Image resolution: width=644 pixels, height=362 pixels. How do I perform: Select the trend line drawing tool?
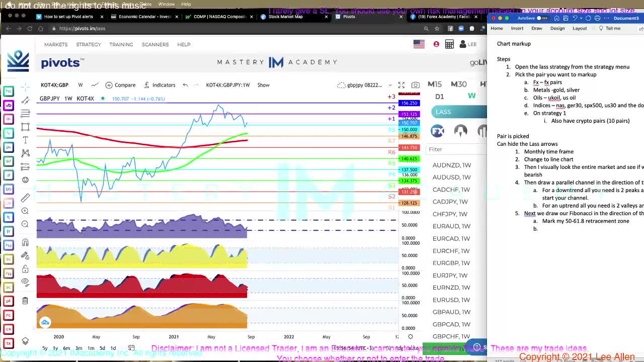(25, 101)
